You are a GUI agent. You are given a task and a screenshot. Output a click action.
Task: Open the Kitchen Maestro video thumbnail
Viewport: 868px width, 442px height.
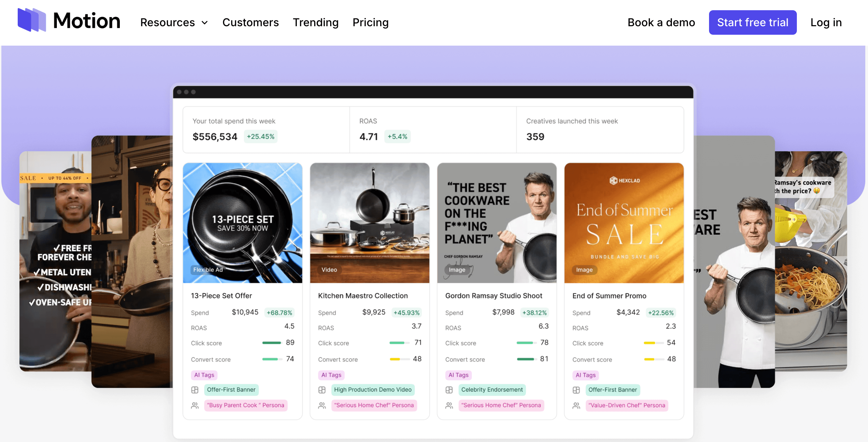click(370, 223)
